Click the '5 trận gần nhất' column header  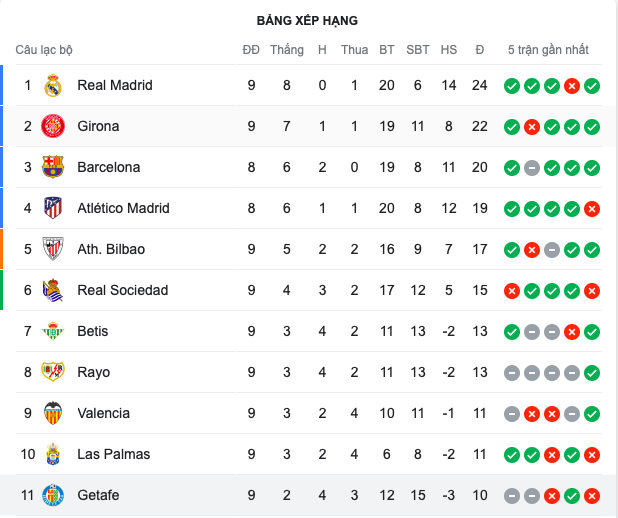point(548,50)
